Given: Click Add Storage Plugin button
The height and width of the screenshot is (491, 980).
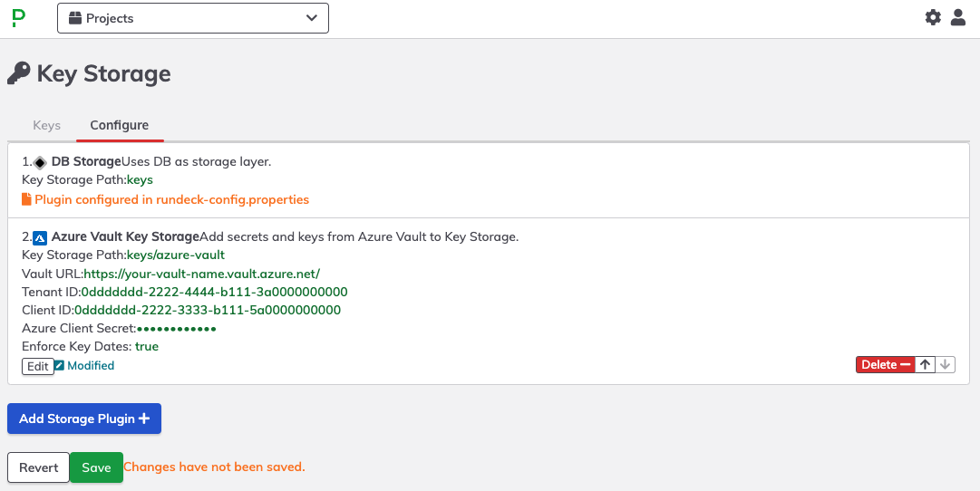Looking at the screenshot, I should point(84,419).
